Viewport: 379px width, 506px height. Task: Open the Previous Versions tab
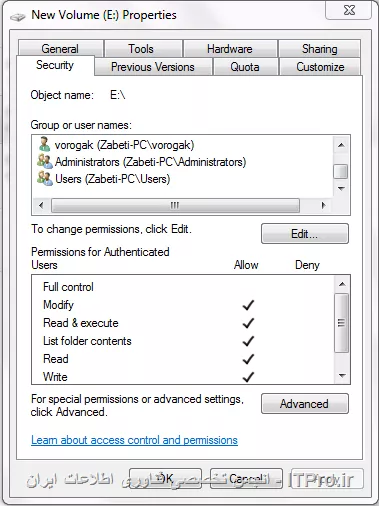tap(153, 67)
